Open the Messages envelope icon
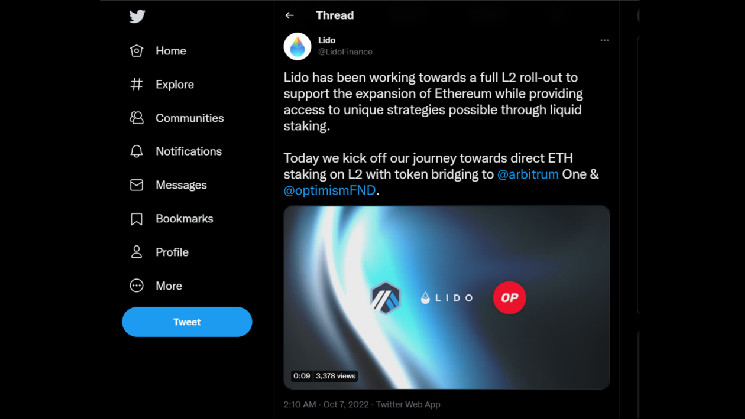Screen dimensions: 745x419 [x=137, y=185]
